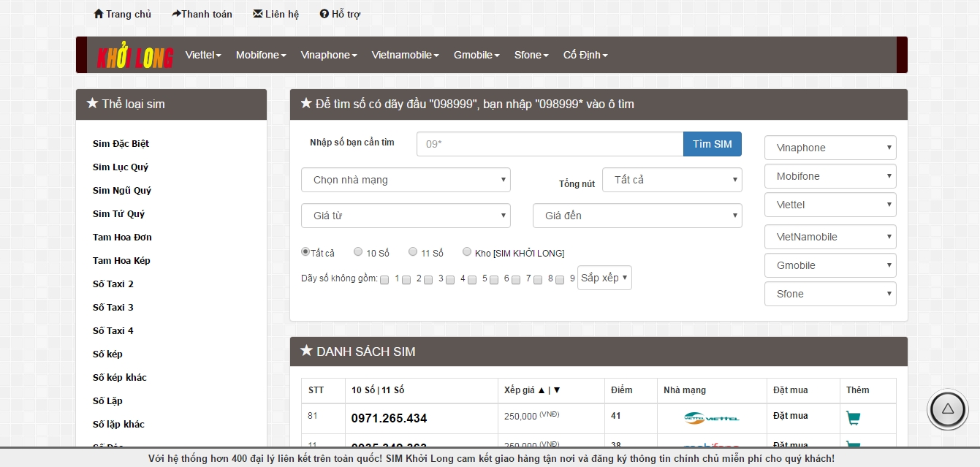Screen dimensions: 980x467
Task: Open the Sim Tứ Quý category
Action: tap(118, 213)
